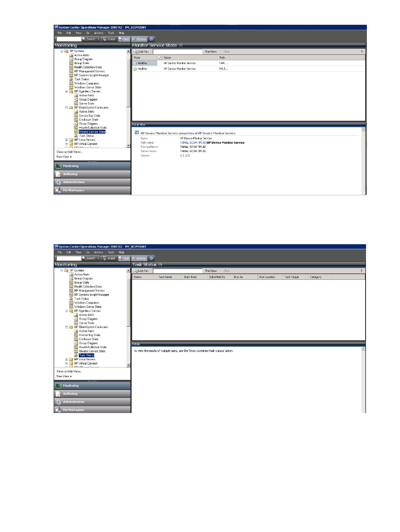Click maintenance mode column icon beside Name header

(x=160, y=57)
